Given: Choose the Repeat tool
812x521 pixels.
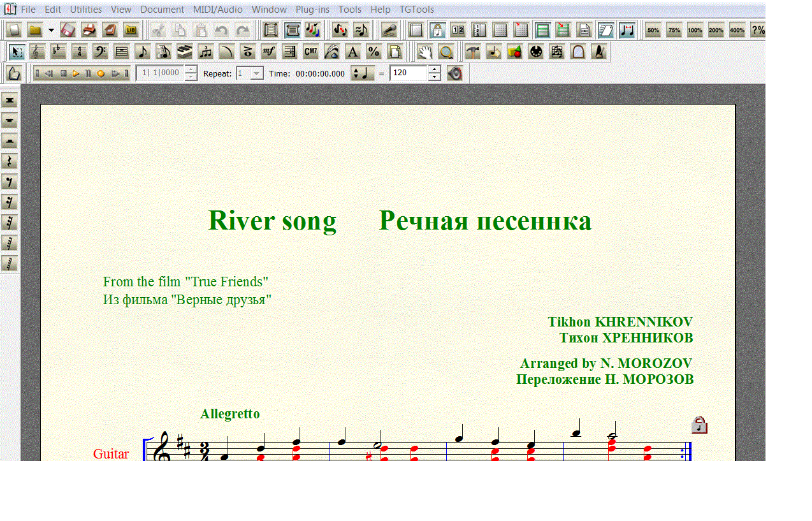Looking at the screenshot, I should pos(290,52).
